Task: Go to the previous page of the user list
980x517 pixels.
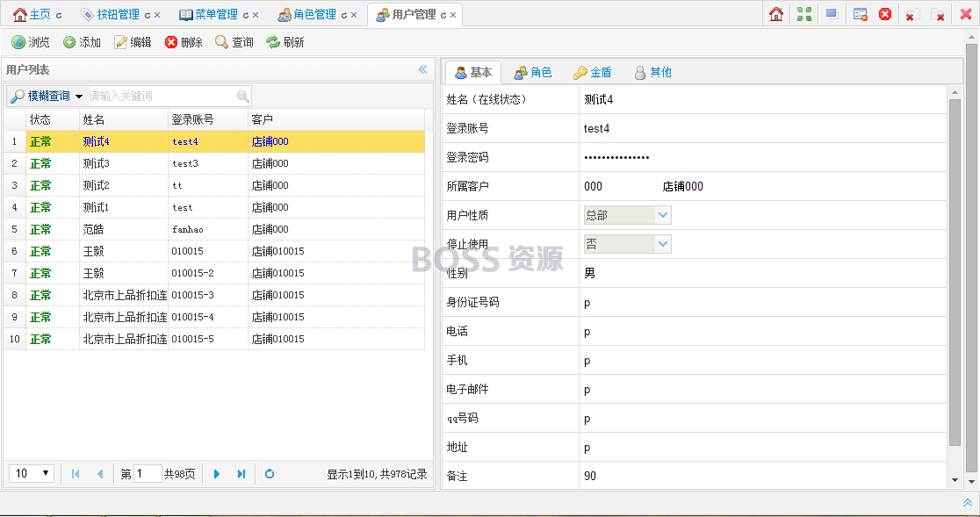Action: click(100, 474)
